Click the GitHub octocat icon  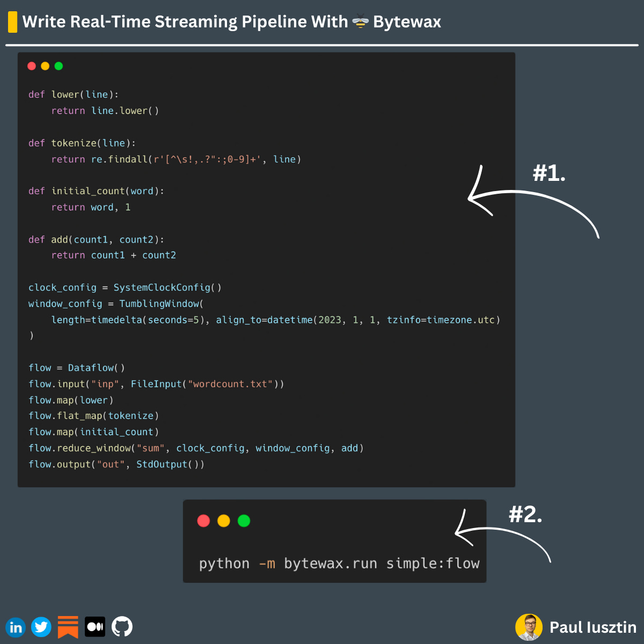pyautogui.click(x=122, y=627)
